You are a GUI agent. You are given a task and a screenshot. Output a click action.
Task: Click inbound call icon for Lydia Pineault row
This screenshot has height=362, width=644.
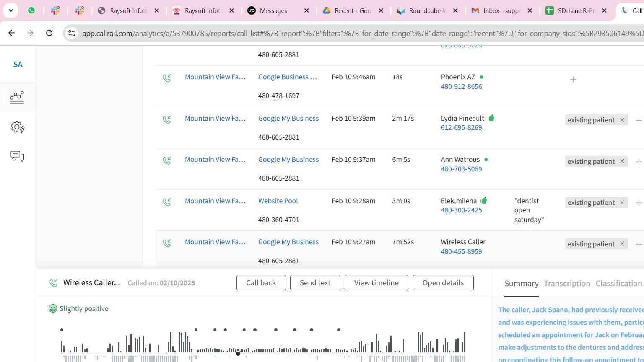pos(167,119)
